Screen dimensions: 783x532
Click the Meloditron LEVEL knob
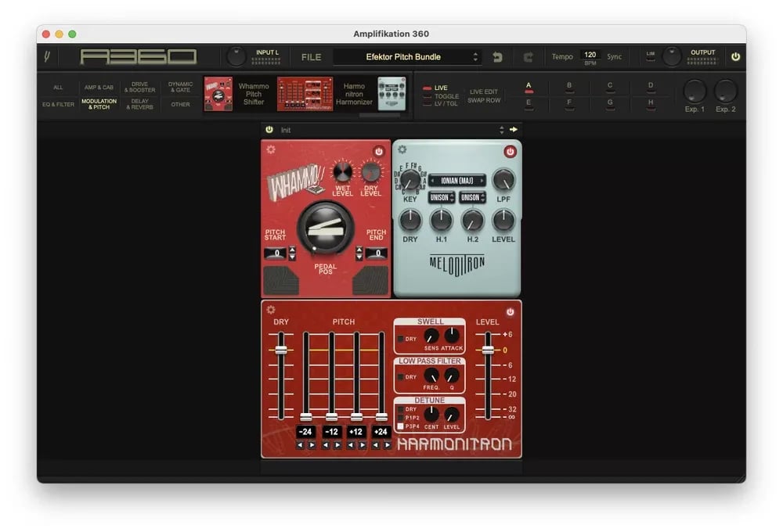(503, 220)
